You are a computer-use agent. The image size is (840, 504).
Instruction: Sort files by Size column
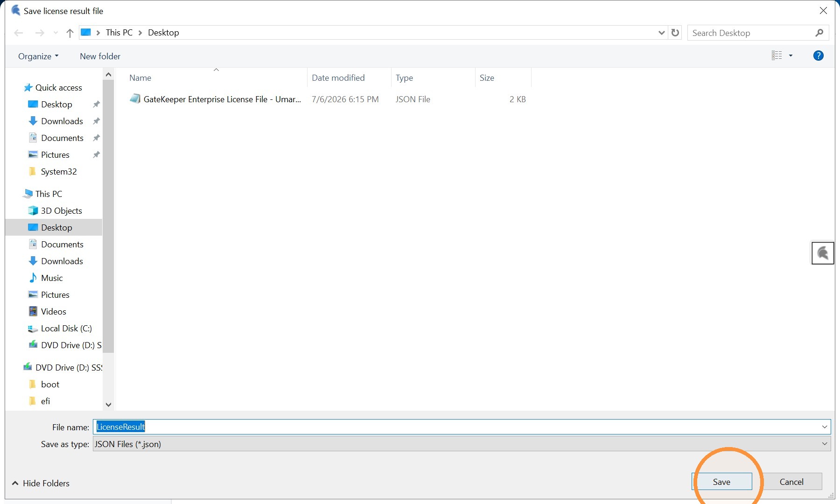pos(503,77)
